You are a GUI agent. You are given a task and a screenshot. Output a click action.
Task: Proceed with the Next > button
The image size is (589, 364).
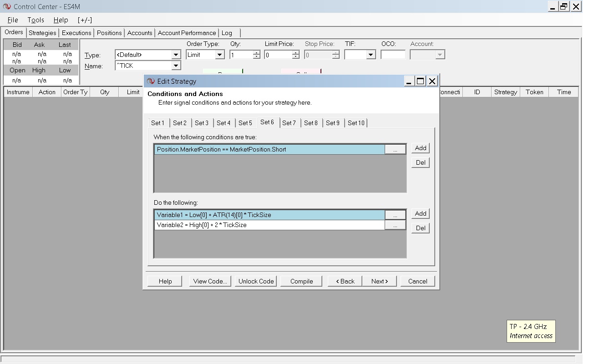click(x=380, y=281)
